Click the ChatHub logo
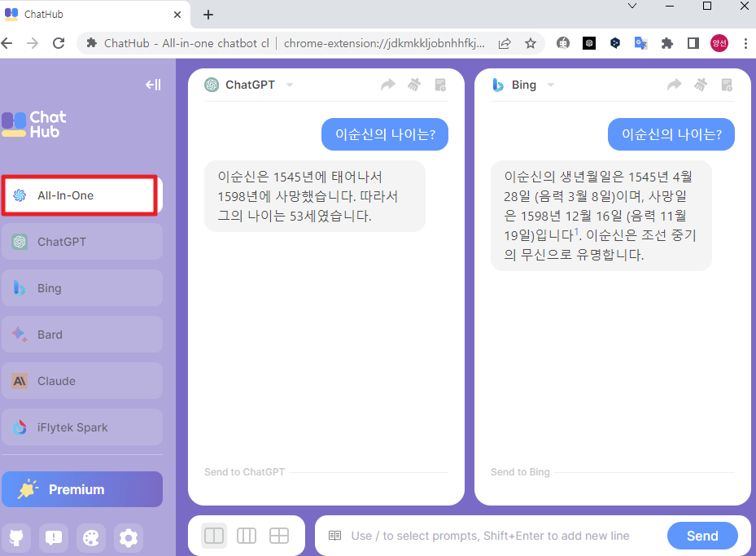 pos(33,125)
